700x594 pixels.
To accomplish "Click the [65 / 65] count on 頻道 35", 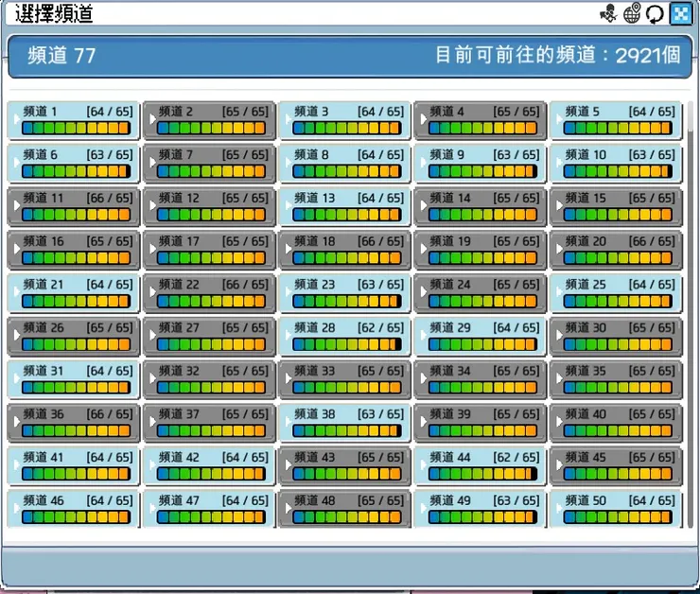I will [x=652, y=372].
